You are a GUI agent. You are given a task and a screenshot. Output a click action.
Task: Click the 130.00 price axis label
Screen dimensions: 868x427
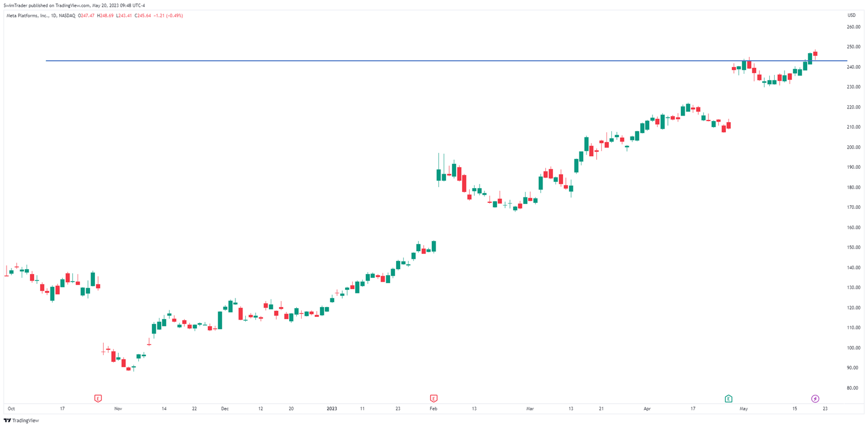[x=853, y=288]
